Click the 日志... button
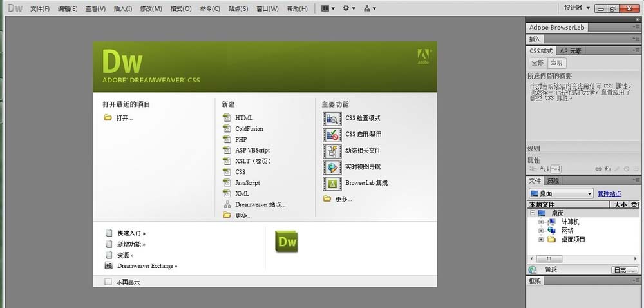 pos(624,270)
